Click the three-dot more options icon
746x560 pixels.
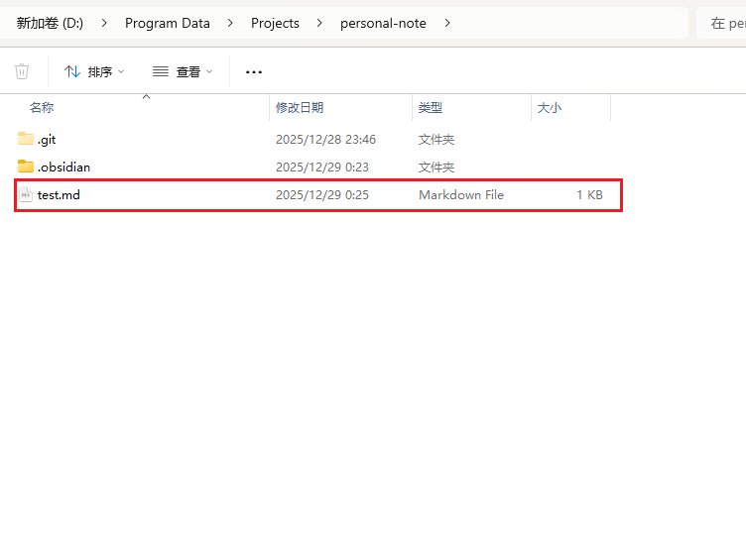click(x=254, y=71)
